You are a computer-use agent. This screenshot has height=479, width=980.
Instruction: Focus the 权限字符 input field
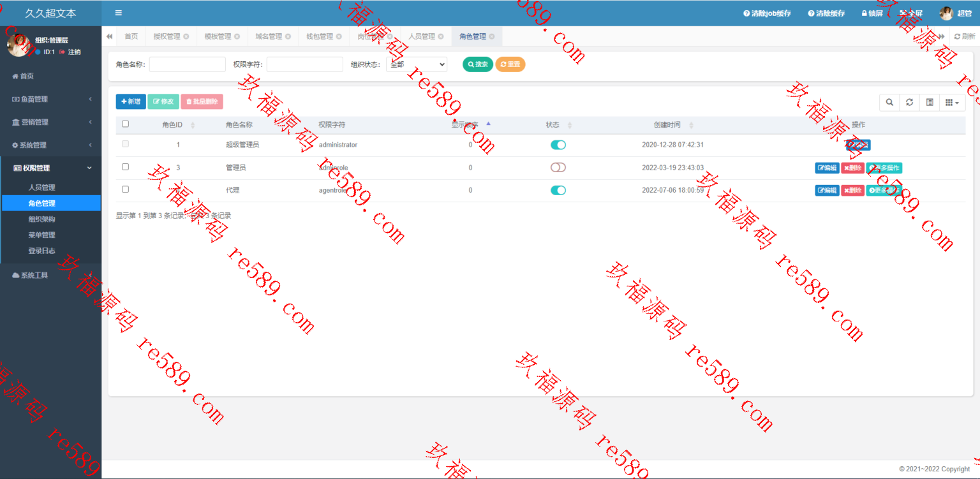pos(305,64)
